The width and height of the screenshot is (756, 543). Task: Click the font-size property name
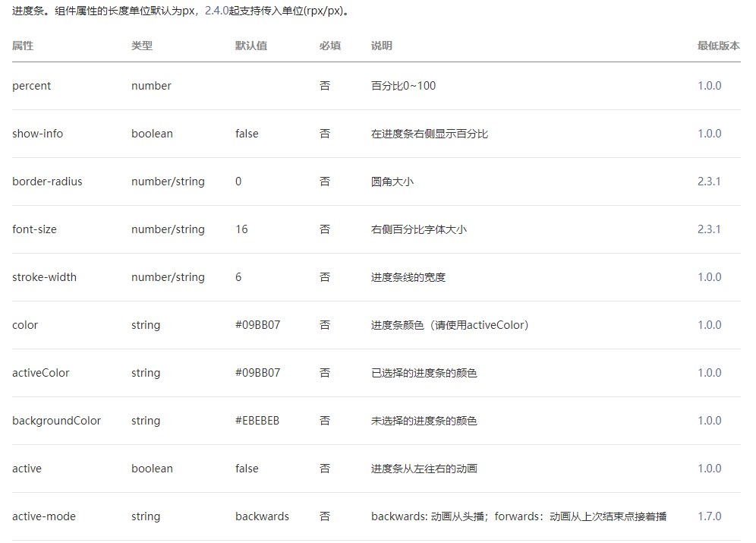pyautogui.click(x=33, y=229)
